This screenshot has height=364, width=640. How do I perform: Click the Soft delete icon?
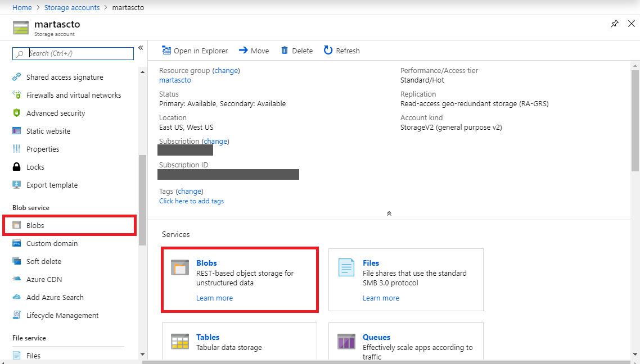pos(16,261)
